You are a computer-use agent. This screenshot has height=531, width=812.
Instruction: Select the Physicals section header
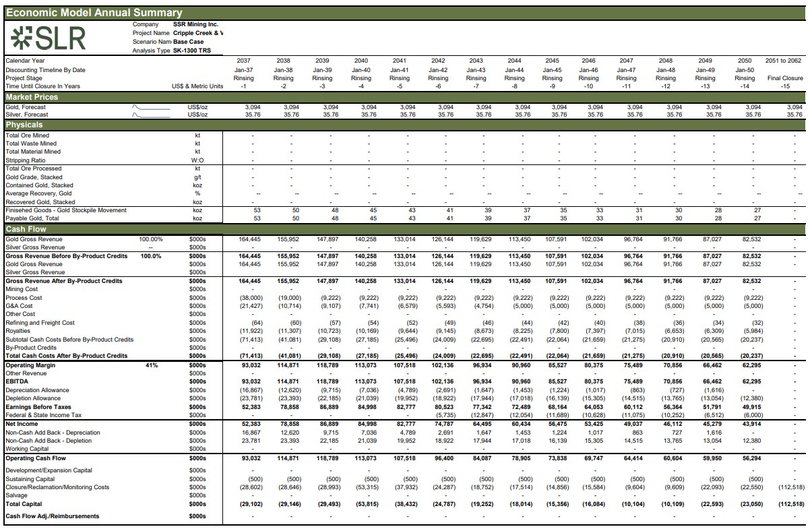tap(24, 125)
